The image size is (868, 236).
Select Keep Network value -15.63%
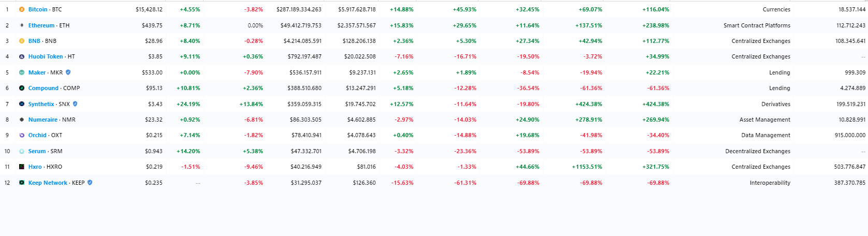click(x=402, y=183)
